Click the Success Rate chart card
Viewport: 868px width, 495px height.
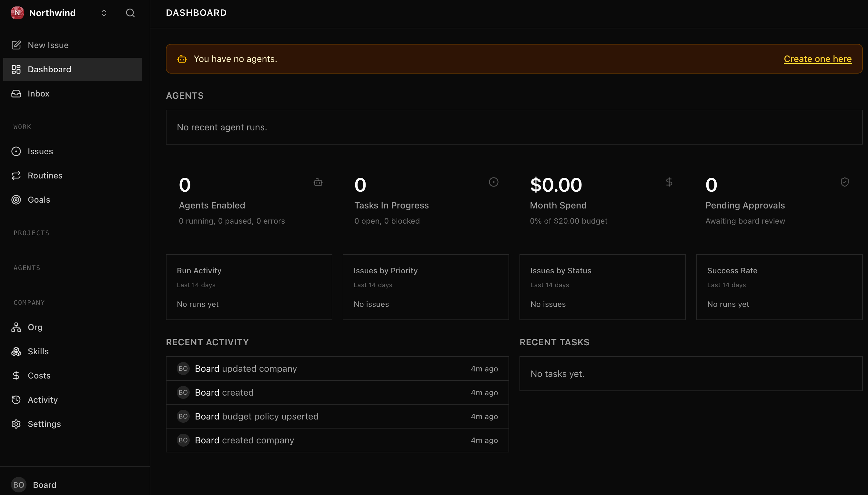pyautogui.click(x=779, y=287)
